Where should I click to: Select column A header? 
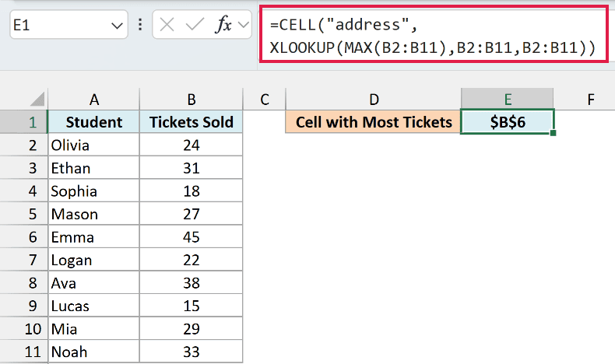(93, 100)
